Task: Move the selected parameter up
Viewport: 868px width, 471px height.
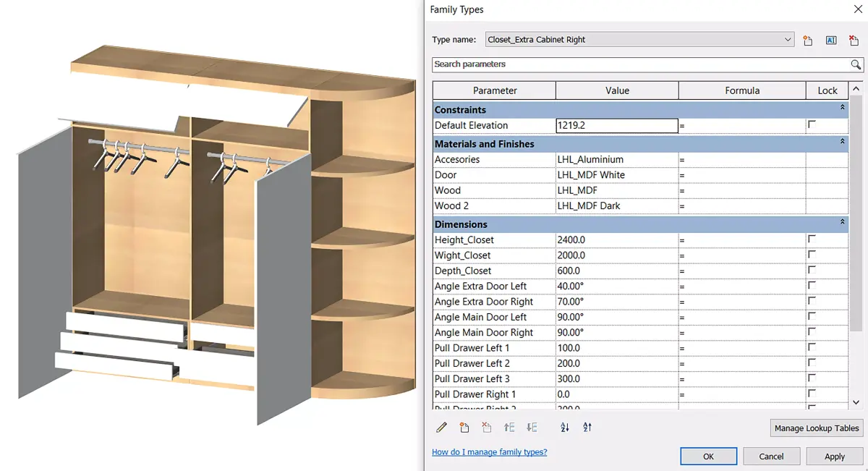Action: pos(509,427)
